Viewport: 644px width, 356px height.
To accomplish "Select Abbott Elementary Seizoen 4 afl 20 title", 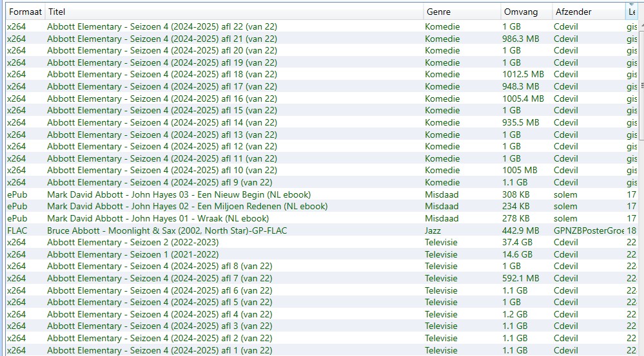I will [x=162, y=50].
